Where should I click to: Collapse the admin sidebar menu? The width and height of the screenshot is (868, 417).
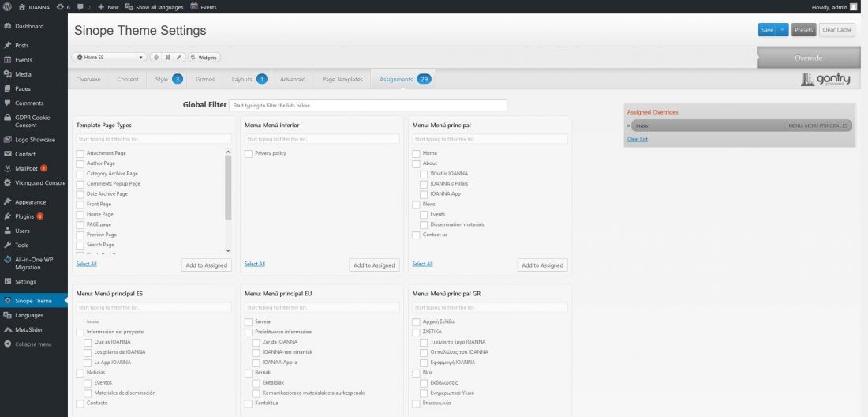[x=34, y=344]
